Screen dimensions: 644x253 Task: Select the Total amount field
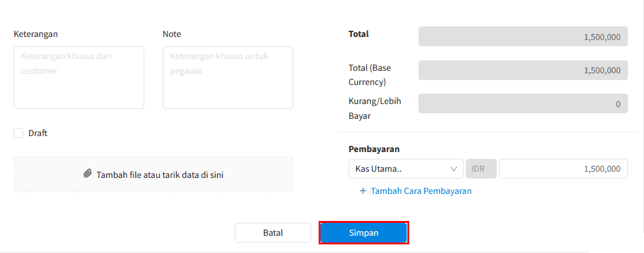coord(523,36)
